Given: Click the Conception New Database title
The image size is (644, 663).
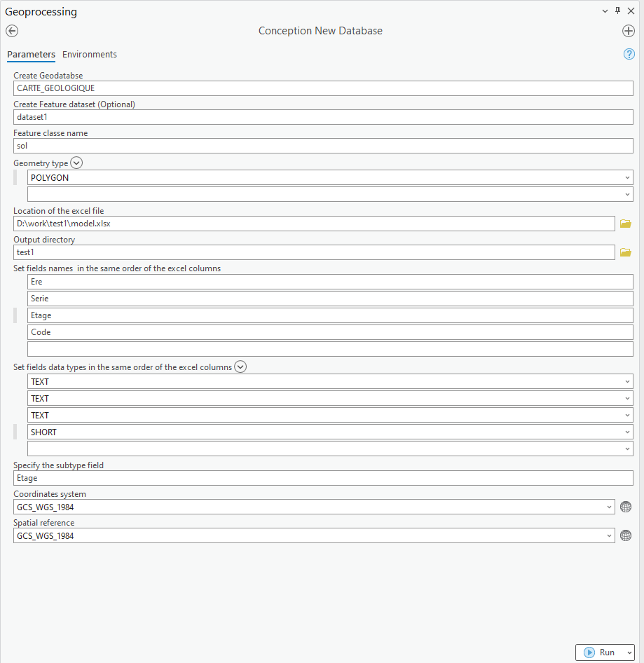Looking at the screenshot, I should 320,31.
